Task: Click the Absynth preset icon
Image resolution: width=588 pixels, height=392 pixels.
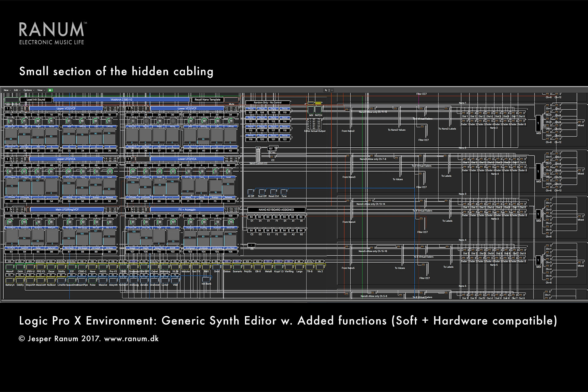Action: (x=113, y=281)
